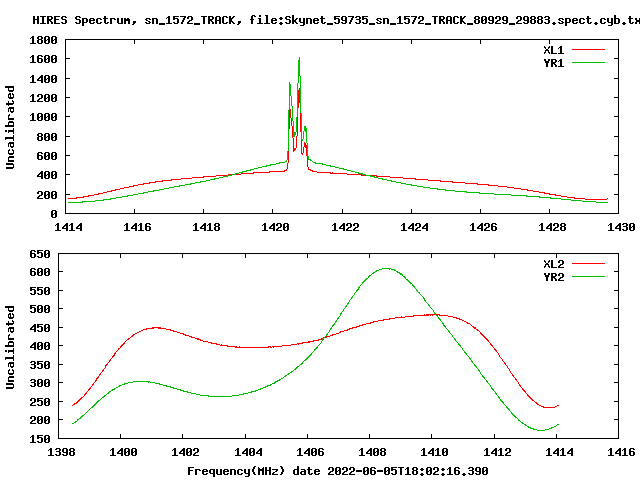Click the bottom plot's Uncalibrated axis title

pos(10,347)
